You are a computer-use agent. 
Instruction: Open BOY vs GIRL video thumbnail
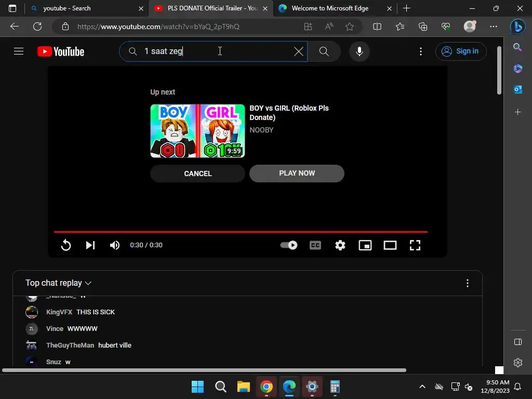197,131
